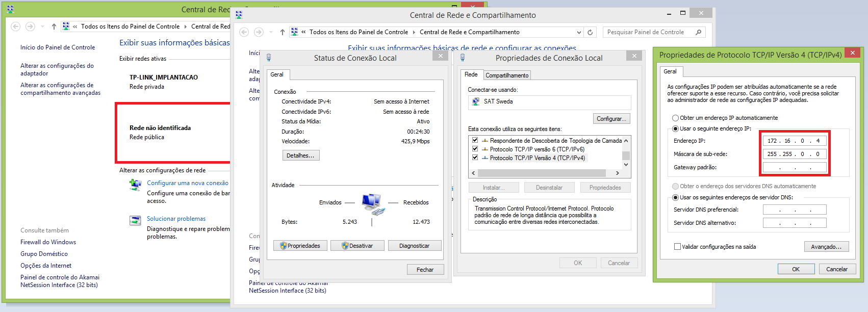The width and height of the screenshot is (868, 312).
Task: Select Usar os seguintes endereços de servidor DNS
Action: tap(675, 197)
